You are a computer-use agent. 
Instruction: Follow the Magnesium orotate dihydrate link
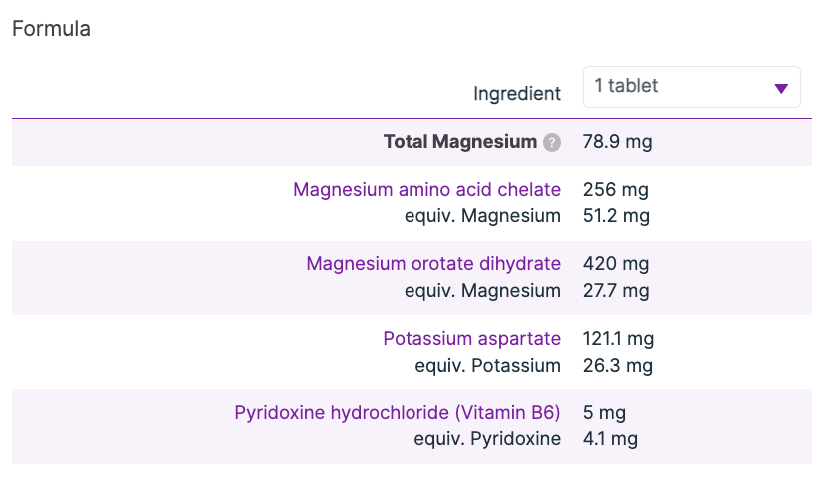click(x=433, y=264)
